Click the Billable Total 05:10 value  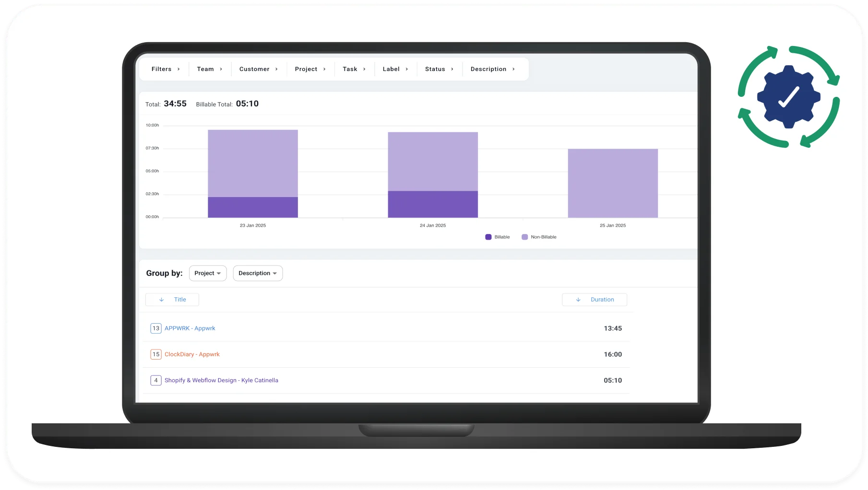247,104
